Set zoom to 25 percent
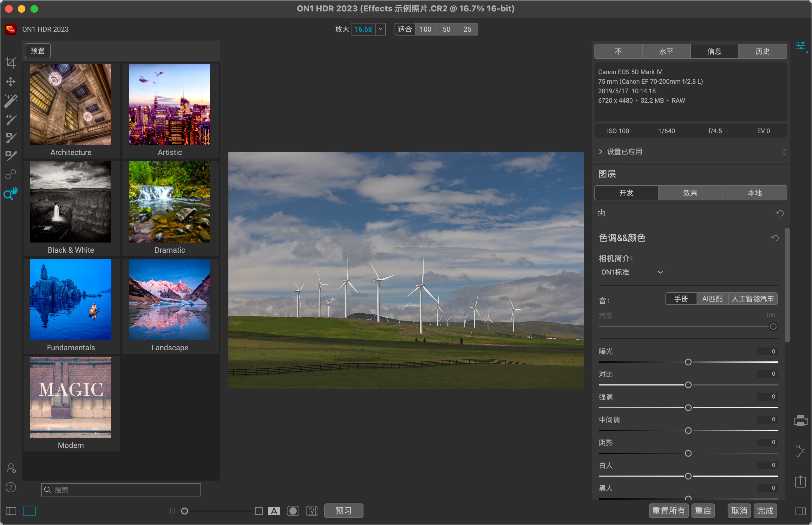812x525 pixels. tap(467, 29)
